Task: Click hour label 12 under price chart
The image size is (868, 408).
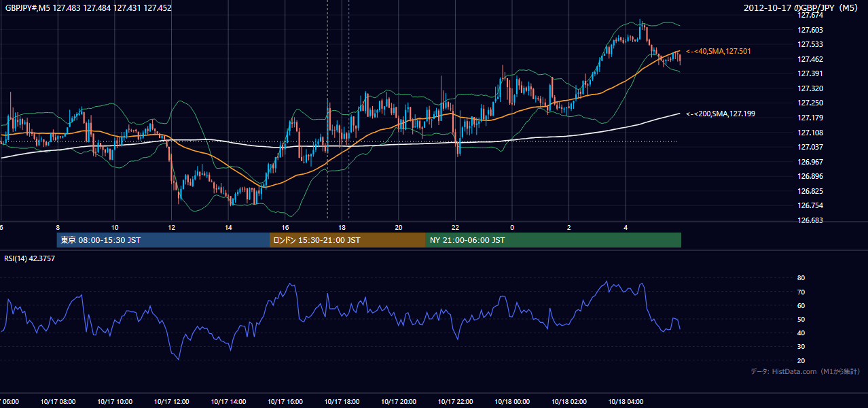Action: point(172,228)
